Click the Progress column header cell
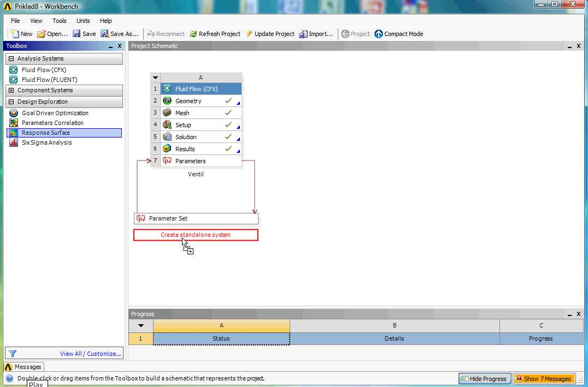This screenshot has width=588, height=387. pyautogui.click(x=541, y=338)
